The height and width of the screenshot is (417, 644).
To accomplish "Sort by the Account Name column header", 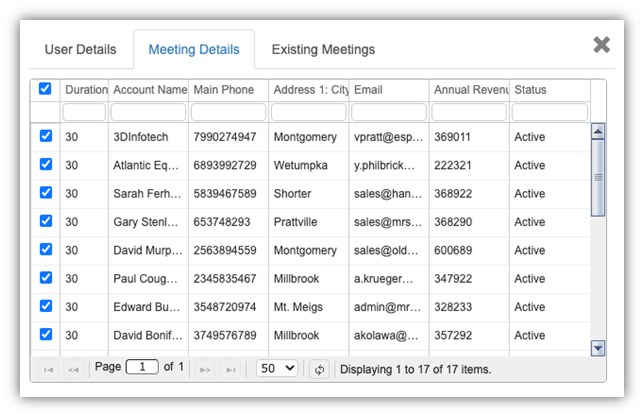I will point(149,90).
